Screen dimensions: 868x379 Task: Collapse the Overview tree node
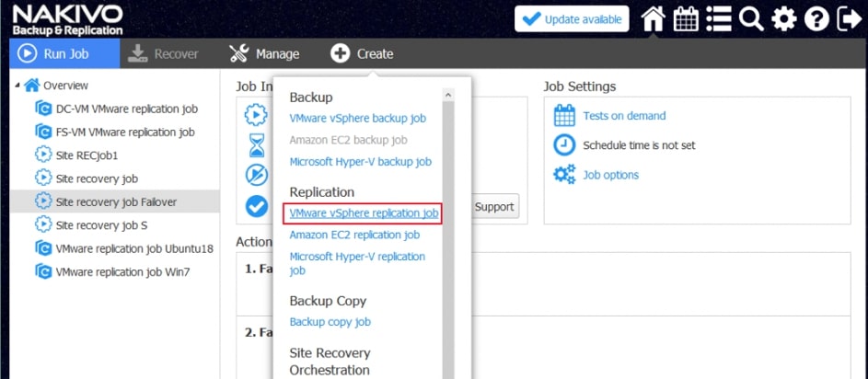[17, 86]
